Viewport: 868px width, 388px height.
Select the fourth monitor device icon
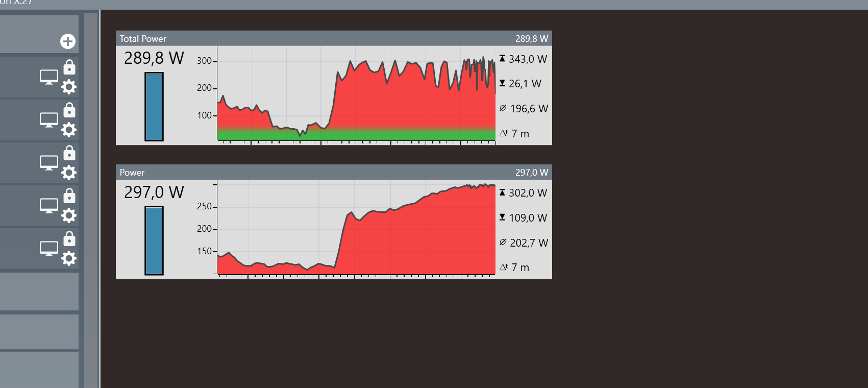pos(49,206)
